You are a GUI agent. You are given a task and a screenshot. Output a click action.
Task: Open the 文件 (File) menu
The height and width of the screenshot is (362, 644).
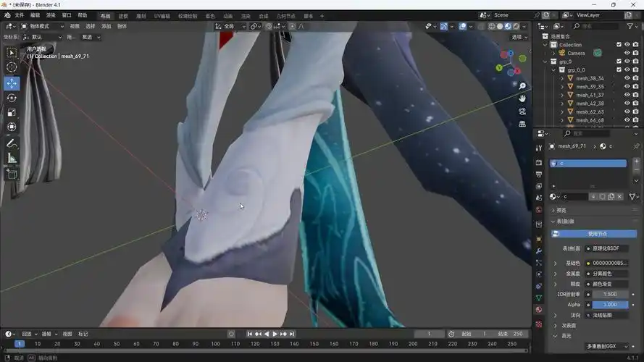coord(19,15)
